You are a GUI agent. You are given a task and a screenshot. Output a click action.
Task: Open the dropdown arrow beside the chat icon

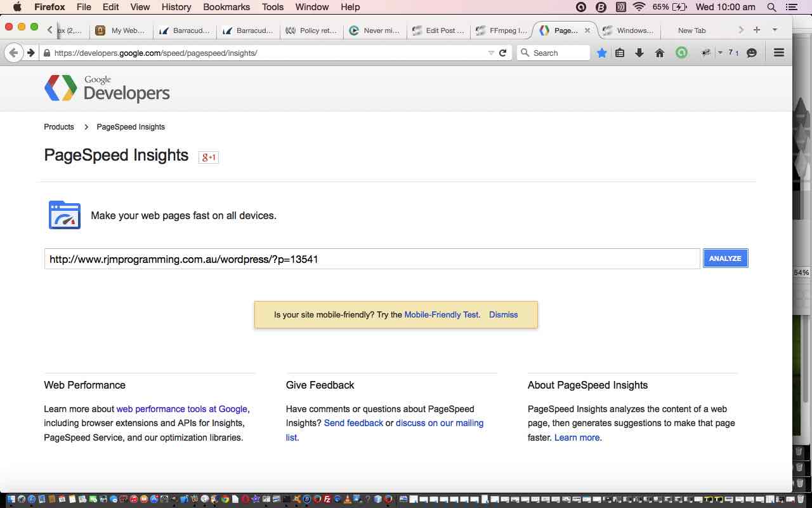click(x=720, y=53)
